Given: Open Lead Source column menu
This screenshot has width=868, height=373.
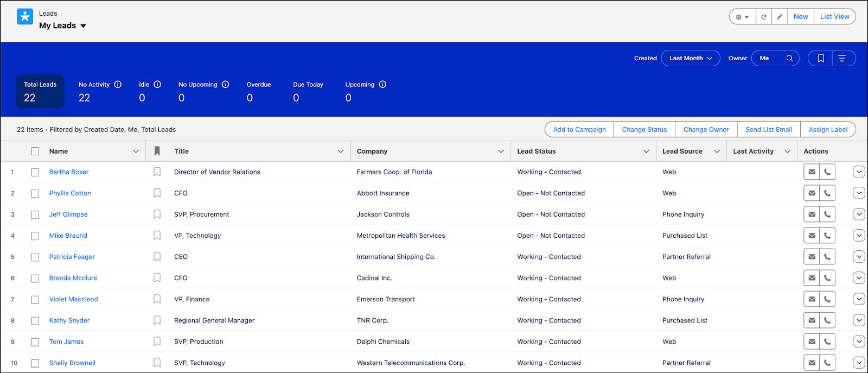Looking at the screenshot, I should (x=717, y=151).
